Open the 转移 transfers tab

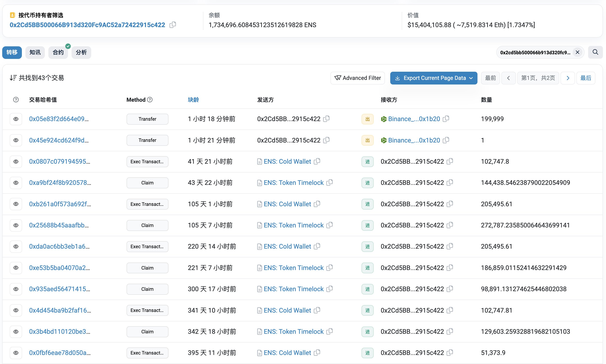click(12, 53)
